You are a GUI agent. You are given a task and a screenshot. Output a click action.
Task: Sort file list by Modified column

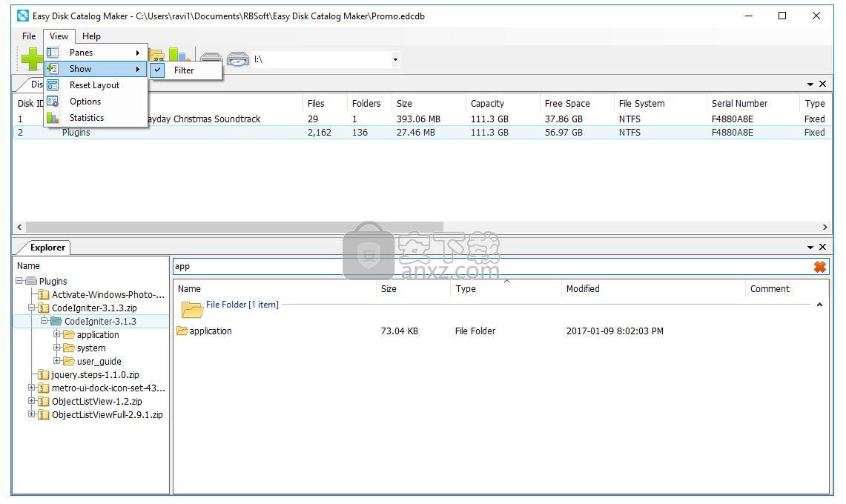point(652,289)
